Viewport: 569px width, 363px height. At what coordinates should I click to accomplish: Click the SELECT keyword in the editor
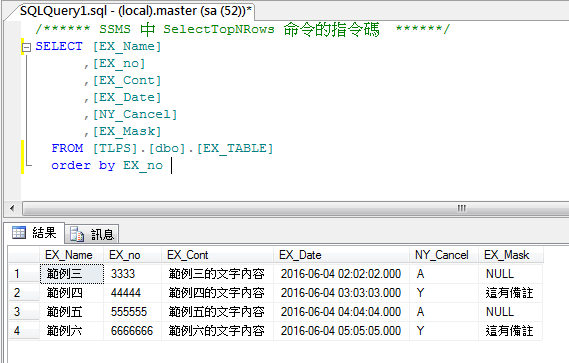coord(59,46)
